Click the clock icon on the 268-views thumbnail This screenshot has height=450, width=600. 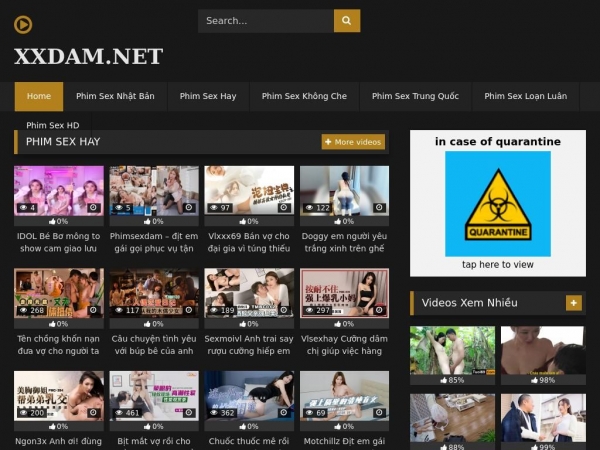pyautogui.click(x=93, y=310)
